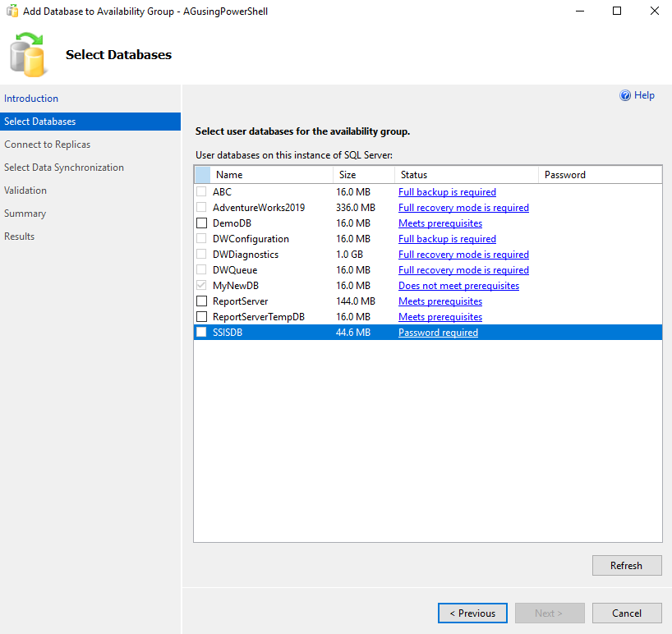Open the Password required link for SSISDB
The width and height of the screenshot is (672, 634).
(x=438, y=332)
